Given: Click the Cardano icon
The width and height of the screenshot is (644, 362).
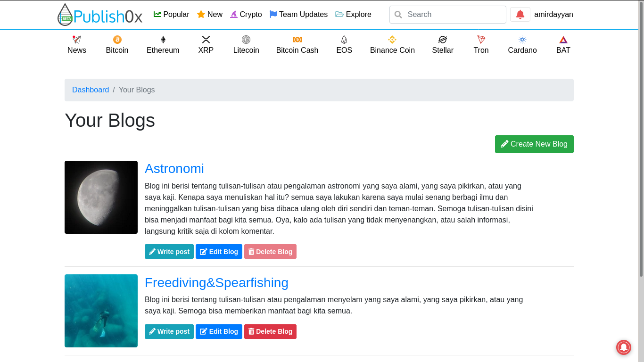Looking at the screenshot, I should click(522, 40).
